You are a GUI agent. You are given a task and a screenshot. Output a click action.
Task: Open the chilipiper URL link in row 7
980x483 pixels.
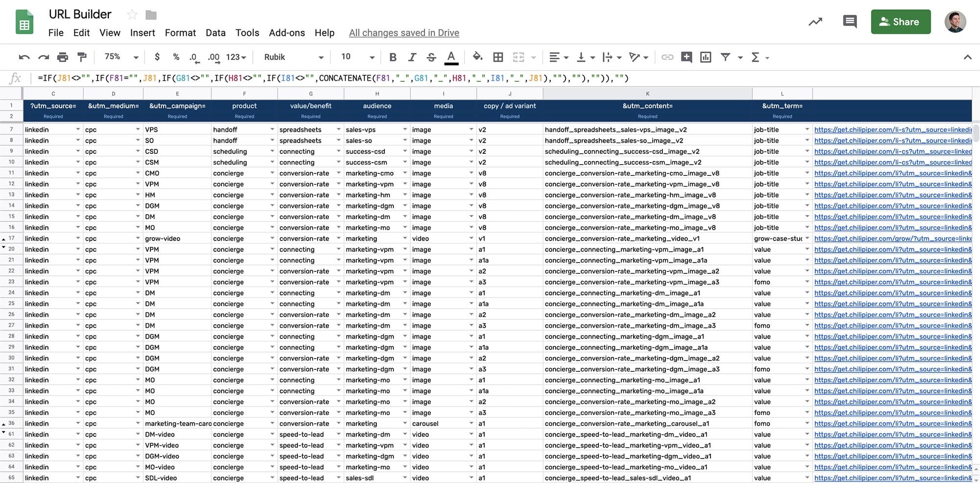[x=893, y=130]
